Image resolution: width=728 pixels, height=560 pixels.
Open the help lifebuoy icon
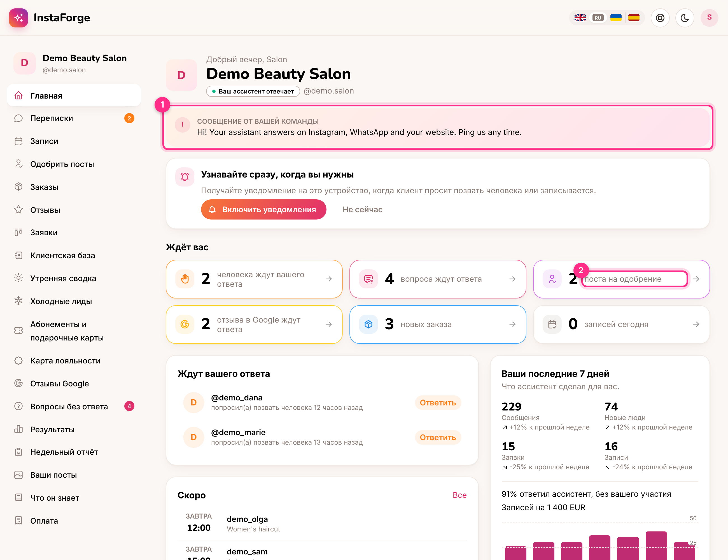coord(660,18)
